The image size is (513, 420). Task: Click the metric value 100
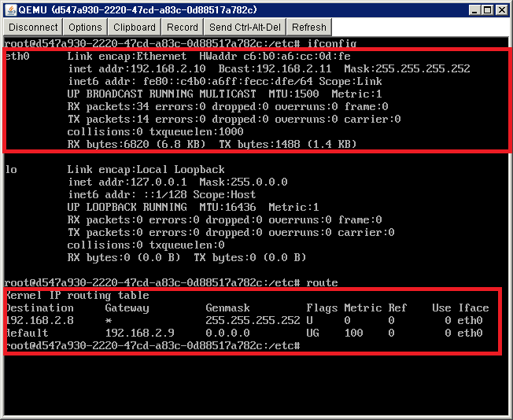click(x=353, y=333)
